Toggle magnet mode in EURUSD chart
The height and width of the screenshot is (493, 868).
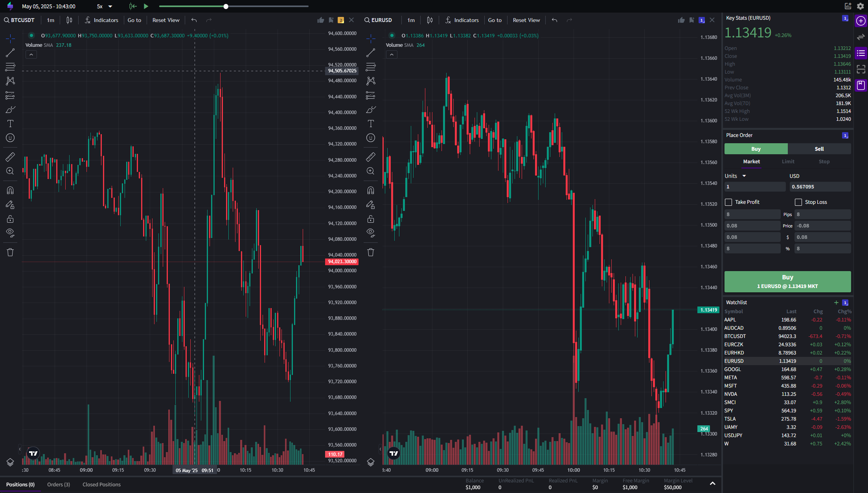click(x=371, y=190)
